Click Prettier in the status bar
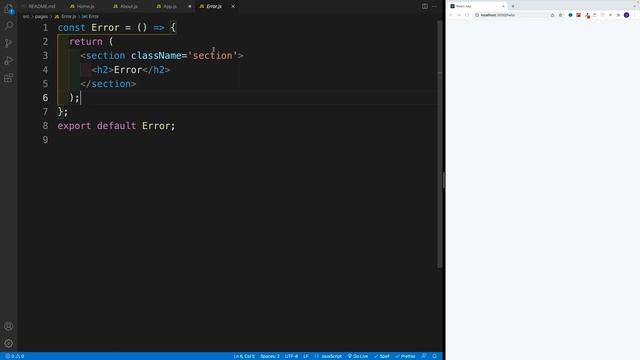Viewport: 640px width, 360px height. point(405,356)
